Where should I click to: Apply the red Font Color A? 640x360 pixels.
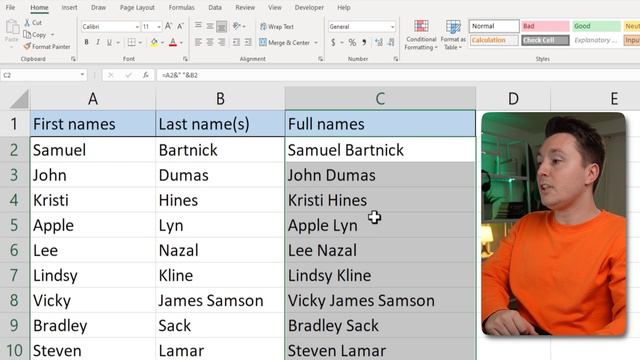click(173, 42)
